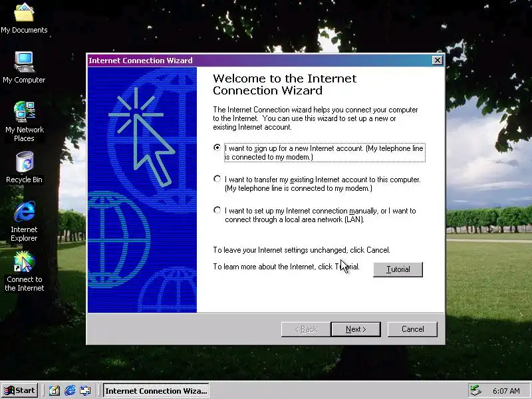
Task: Click the 'Welcome to the Internet Connection Wizard' heading
Action: click(285, 84)
